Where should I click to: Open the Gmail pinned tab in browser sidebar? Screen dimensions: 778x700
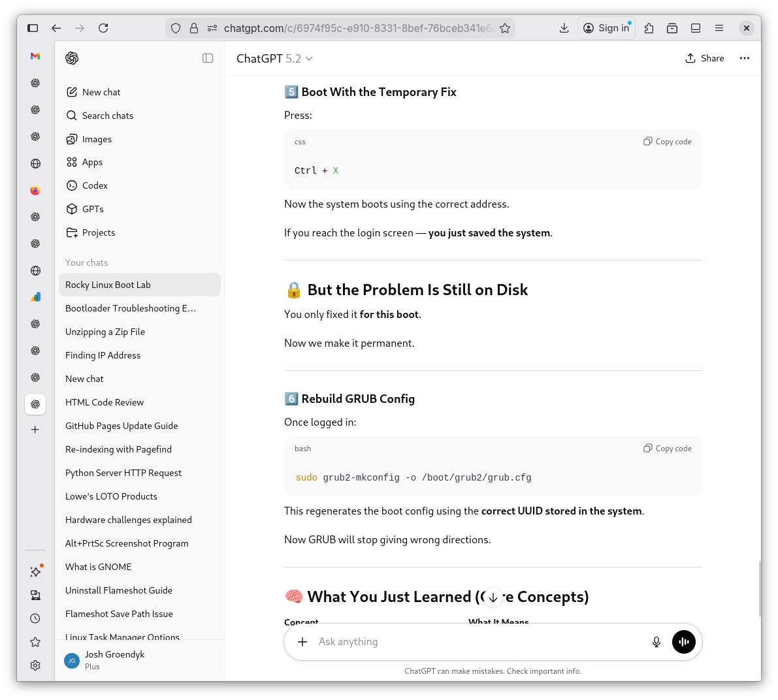(x=35, y=56)
